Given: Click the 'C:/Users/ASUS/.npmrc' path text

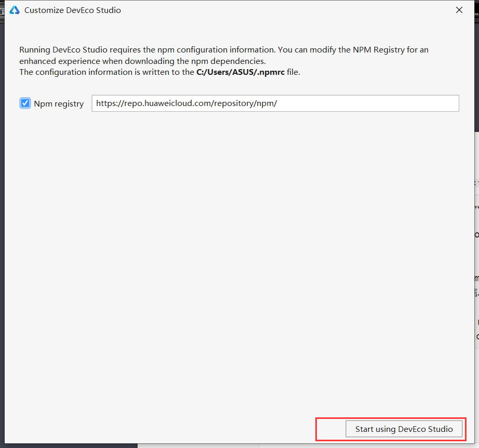Looking at the screenshot, I should pyautogui.click(x=241, y=72).
